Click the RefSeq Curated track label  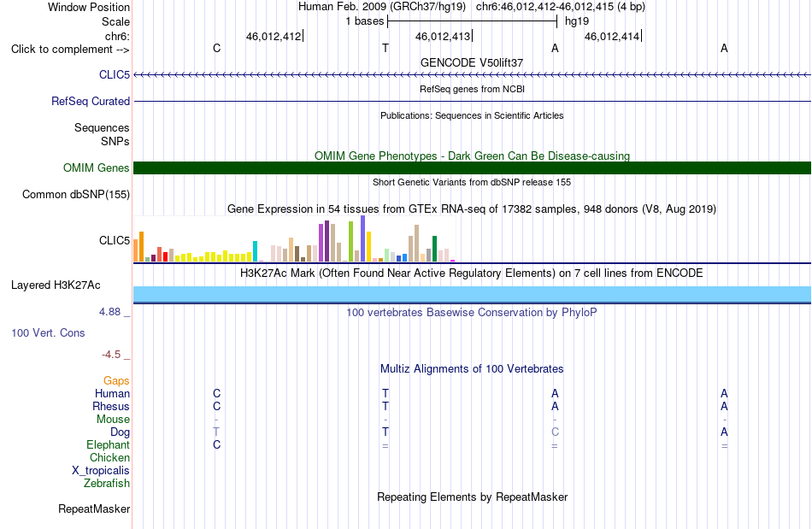pos(90,101)
